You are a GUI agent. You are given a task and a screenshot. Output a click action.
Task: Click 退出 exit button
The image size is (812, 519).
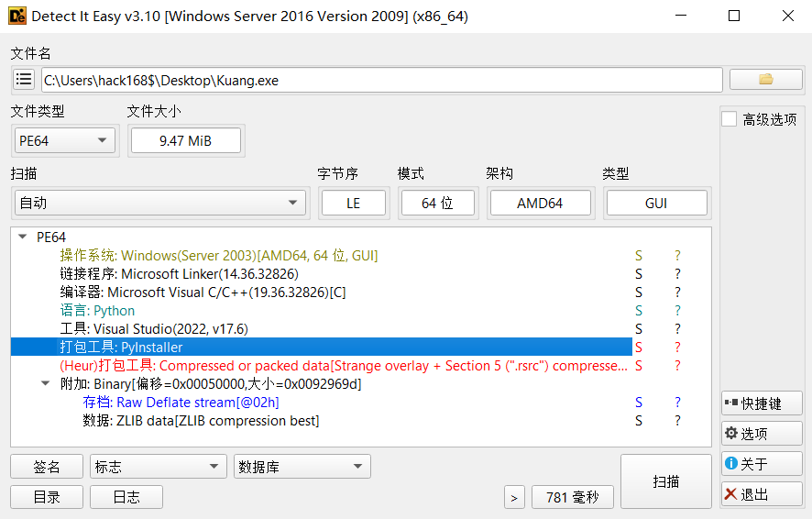click(x=762, y=494)
